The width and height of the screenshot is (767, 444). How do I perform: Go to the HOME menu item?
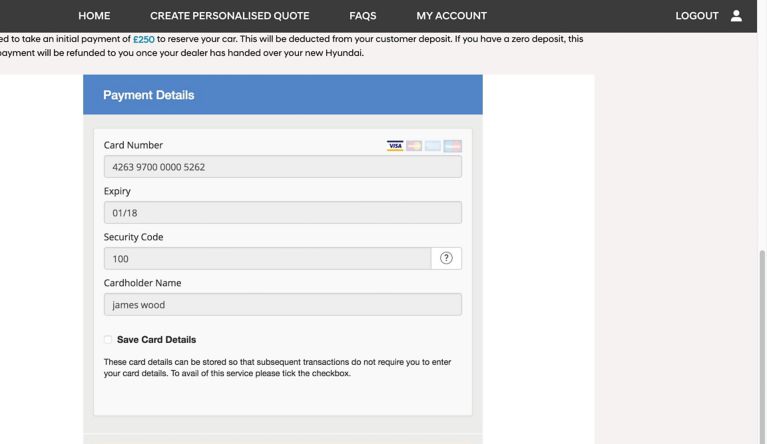click(x=94, y=16)
